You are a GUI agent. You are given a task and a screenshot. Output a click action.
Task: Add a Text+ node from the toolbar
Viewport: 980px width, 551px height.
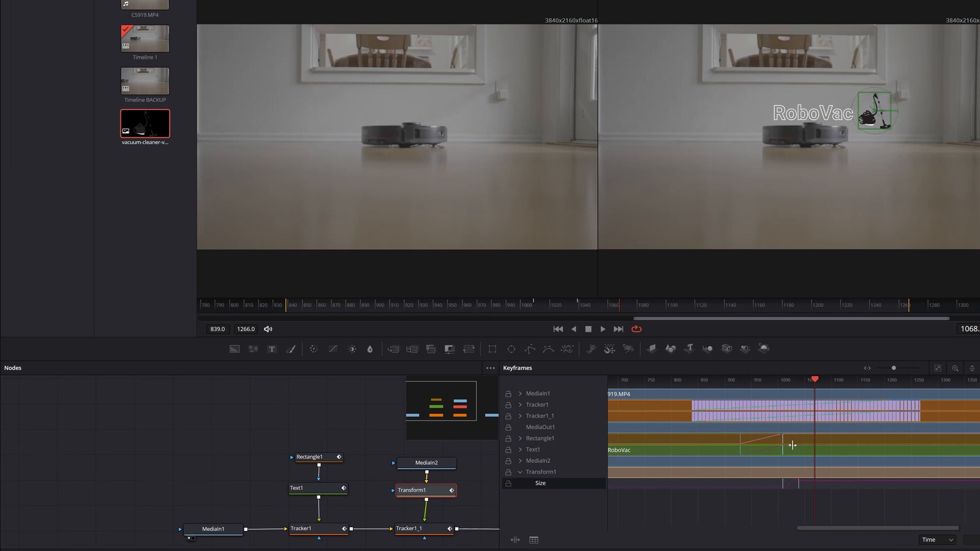tap(272, 349)
